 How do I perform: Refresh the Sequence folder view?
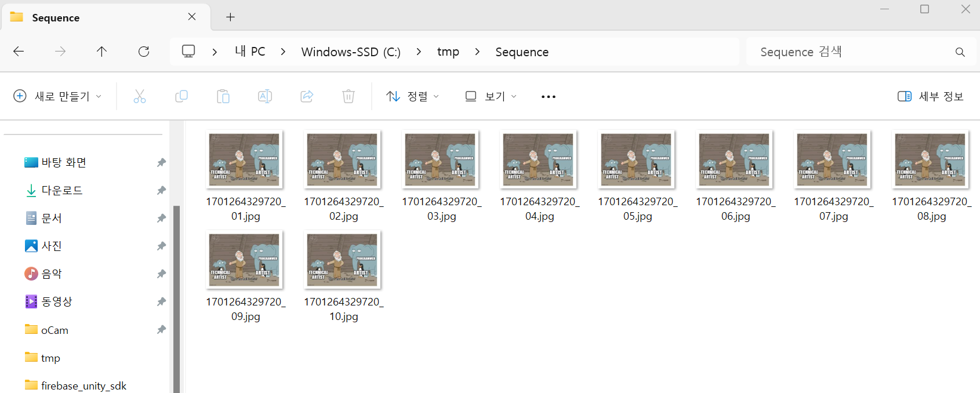coord(144,52)
